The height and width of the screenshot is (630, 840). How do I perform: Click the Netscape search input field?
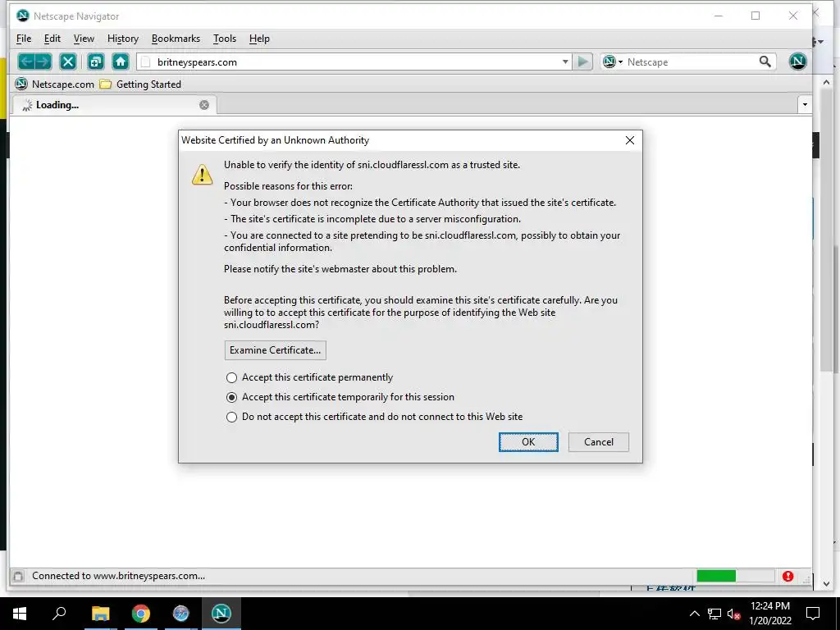coord(691,62)
